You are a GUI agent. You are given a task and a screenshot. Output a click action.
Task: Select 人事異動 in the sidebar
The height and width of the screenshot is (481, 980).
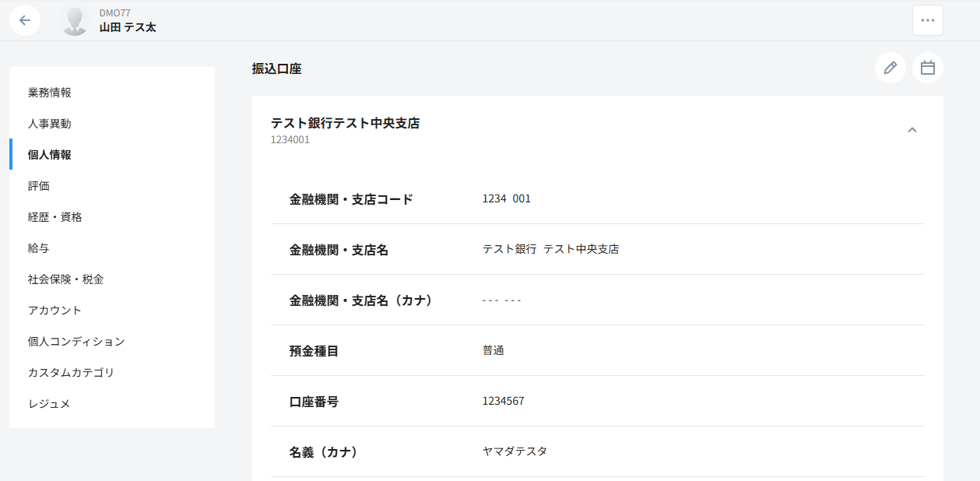50,124
